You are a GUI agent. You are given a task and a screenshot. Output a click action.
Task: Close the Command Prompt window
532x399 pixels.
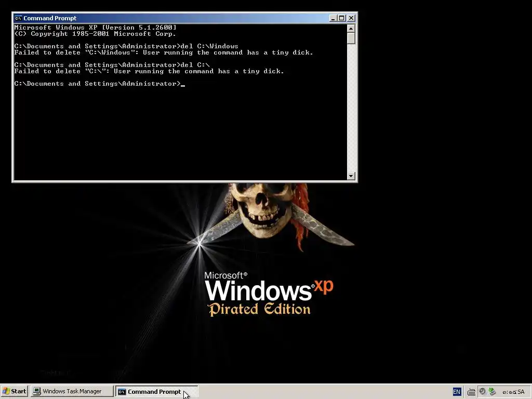(x=351, y=18)
